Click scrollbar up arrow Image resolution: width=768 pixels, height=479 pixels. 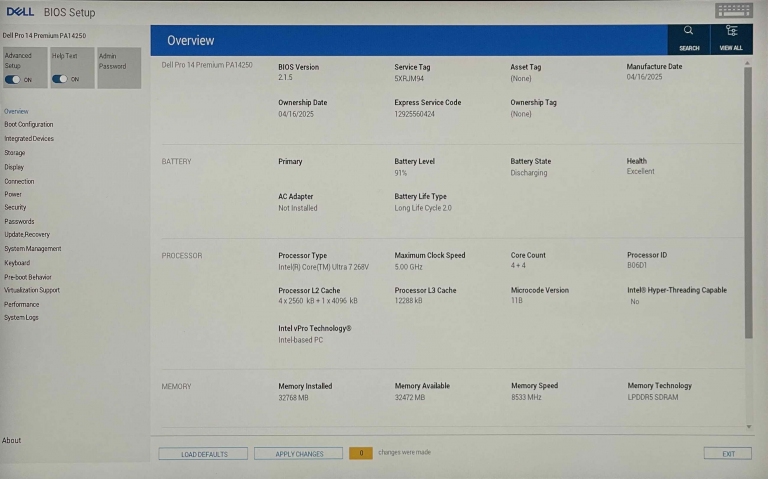coord(748,63)
